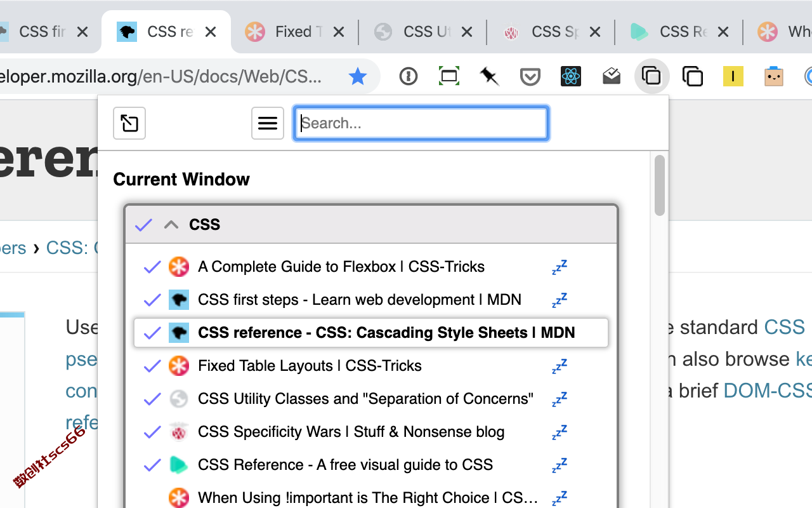812x508 pixels.
Task: Collapse the CSS tab group
Action: tap(171, 225)
